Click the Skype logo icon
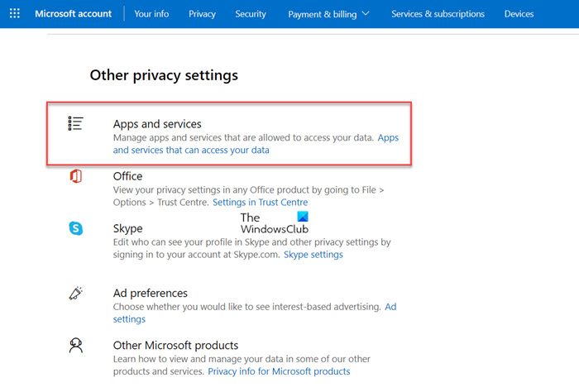Viewport: 579px width, 392px height. [x=75, y=228]
